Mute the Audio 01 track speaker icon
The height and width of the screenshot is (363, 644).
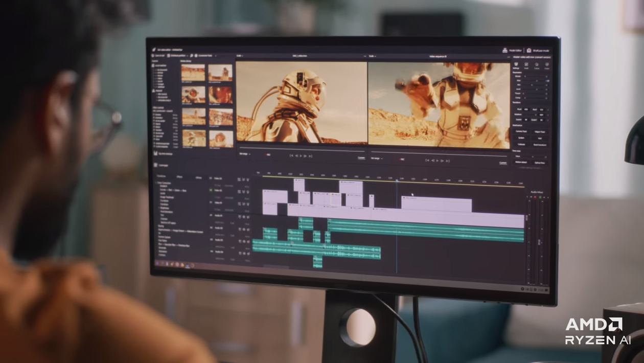point(248,217)
